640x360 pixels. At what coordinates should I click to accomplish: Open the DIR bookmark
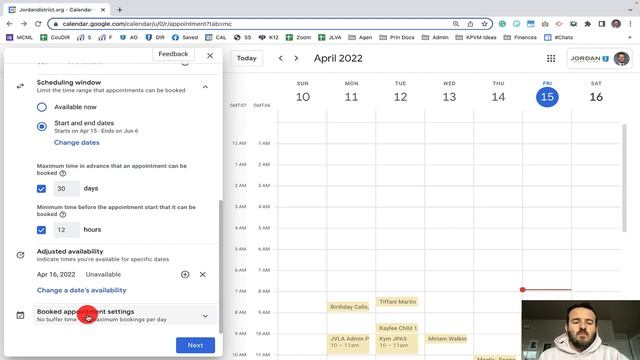tap(155, 37)
